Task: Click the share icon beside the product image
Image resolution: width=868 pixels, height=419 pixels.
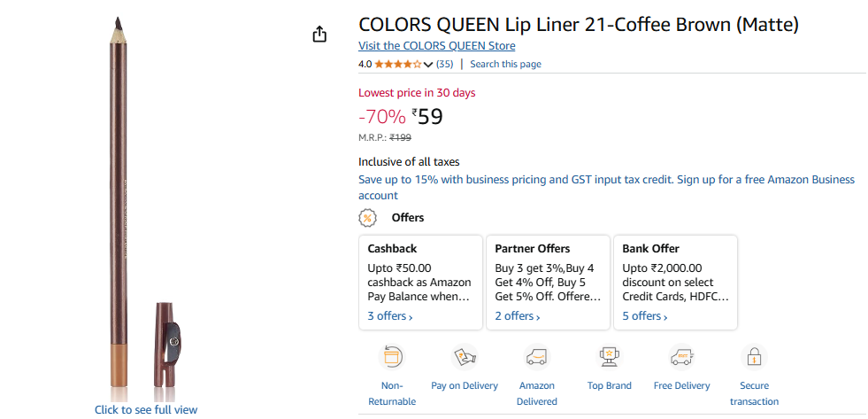Action: 319,35
